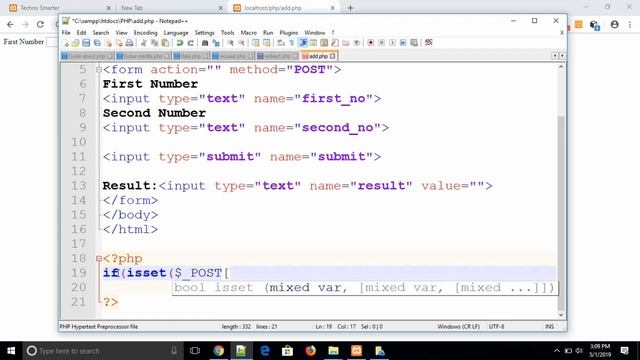
Task: Toggle Word wrap toolbar button
Action: click(281, 43)
